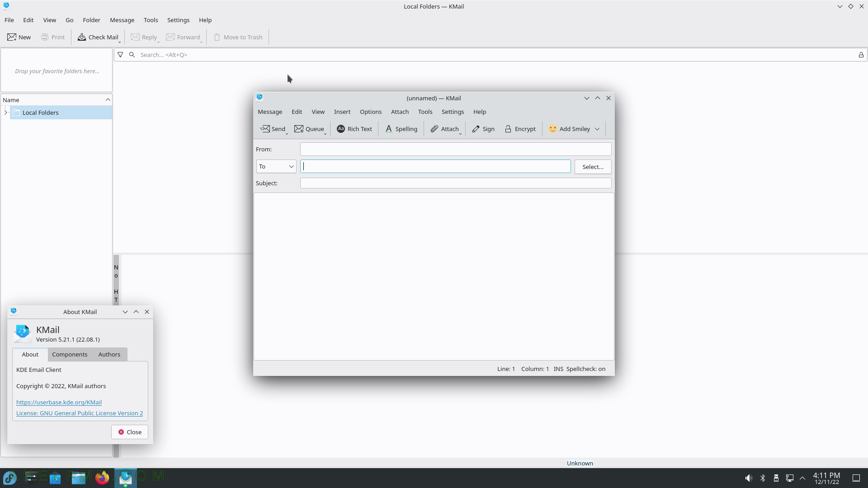Click KMail logo in About dialog title bar
The width and height of the screenshot is (868, 488).
click(x=14, y=311)
